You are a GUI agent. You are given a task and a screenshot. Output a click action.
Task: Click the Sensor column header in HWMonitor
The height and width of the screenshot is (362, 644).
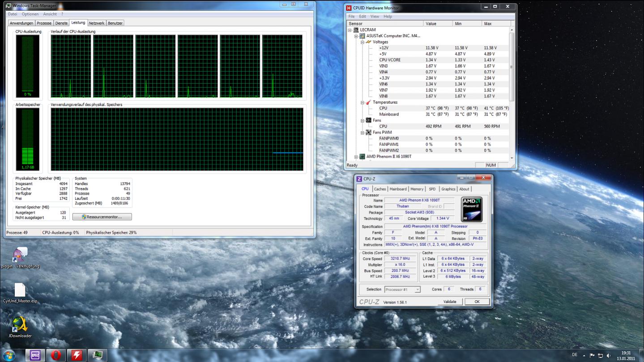[385, 23]
